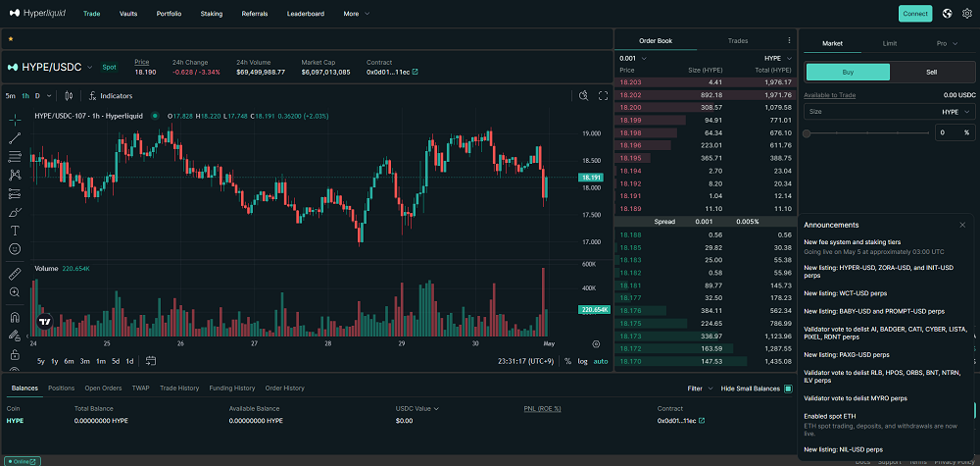The width and height of the screenshot is (980, 466).
Task: Open the Size HYPE currency dropdown
Action: pyautogui.click(x=956, y=111)
